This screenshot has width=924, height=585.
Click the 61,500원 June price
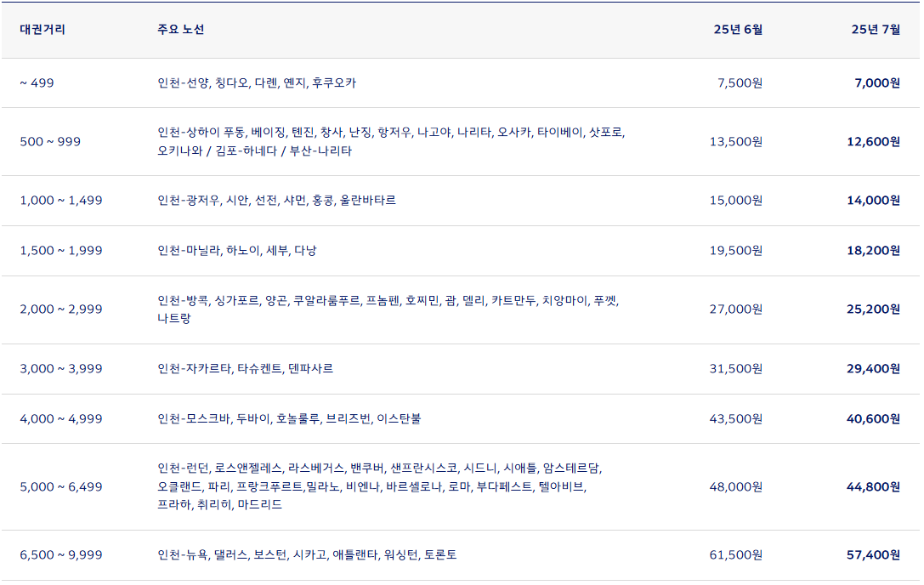736,553
